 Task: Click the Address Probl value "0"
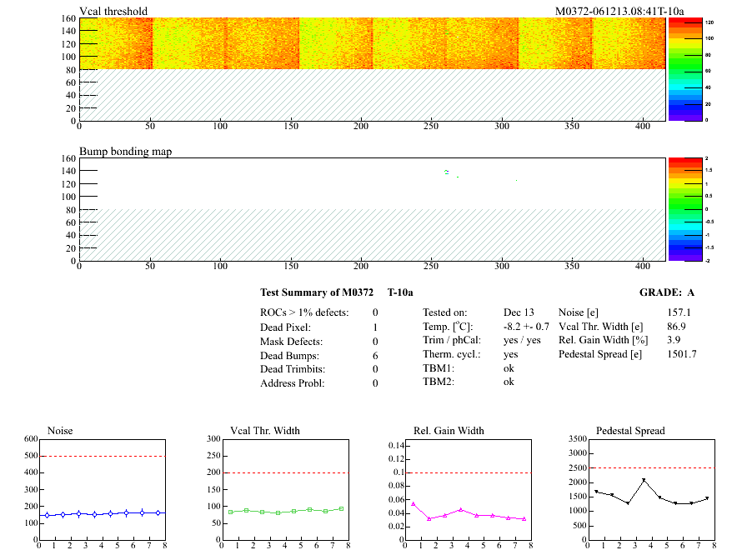tap(375, 383)
